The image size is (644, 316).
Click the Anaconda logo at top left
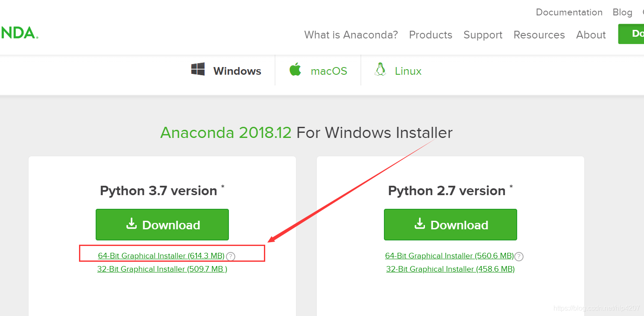point(19,32)
